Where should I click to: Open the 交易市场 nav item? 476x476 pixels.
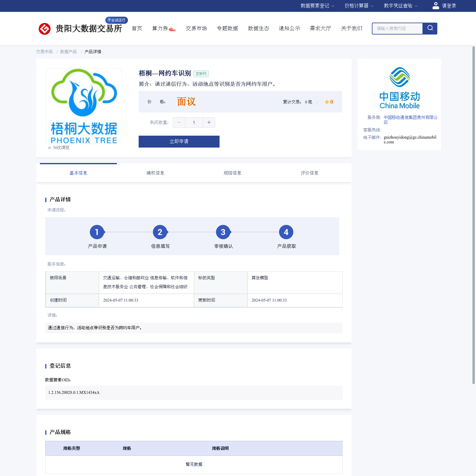click(x=196, y=28)
